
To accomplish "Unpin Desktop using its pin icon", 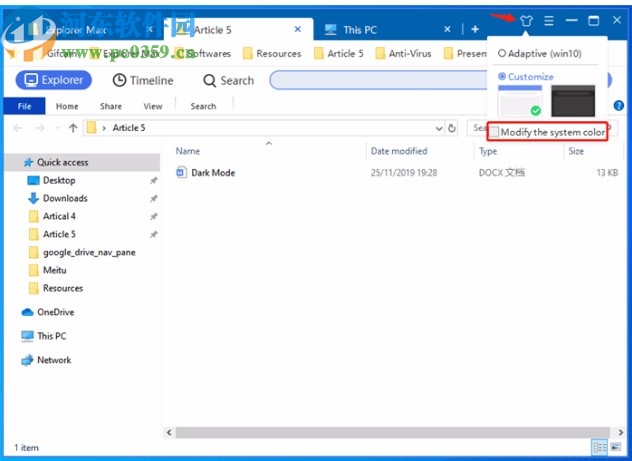I will coord(154,181).
